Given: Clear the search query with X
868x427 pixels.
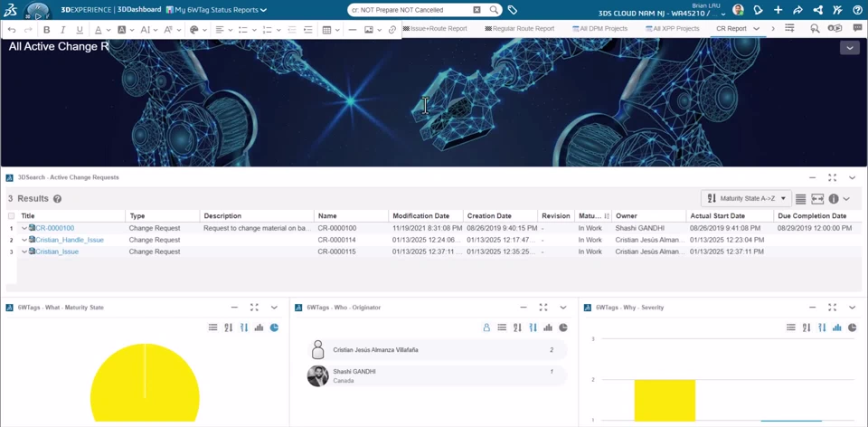Looking at the screenshot, I should [x=477, y=10].
